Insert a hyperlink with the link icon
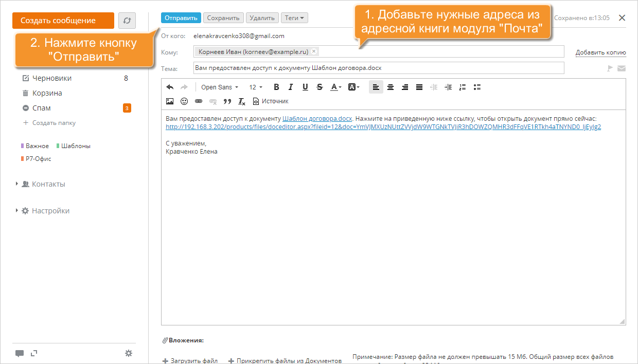The height and width of the screenshot is (364, 638). [x=199, y=101]
